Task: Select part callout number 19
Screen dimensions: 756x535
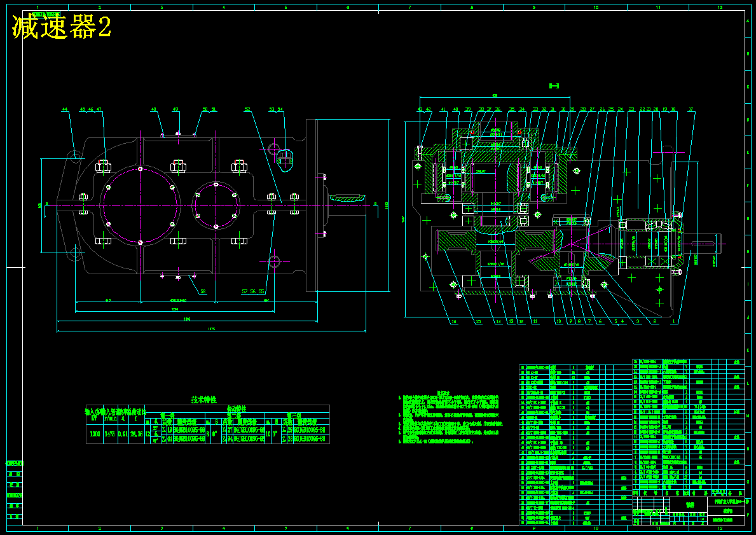Action: pos(665,109)
